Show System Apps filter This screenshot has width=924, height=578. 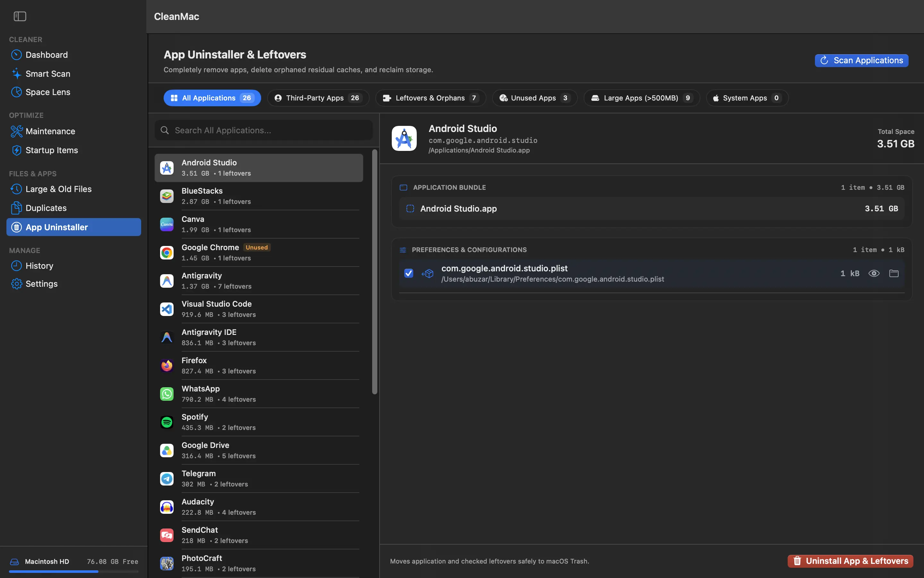click(747, 98)
